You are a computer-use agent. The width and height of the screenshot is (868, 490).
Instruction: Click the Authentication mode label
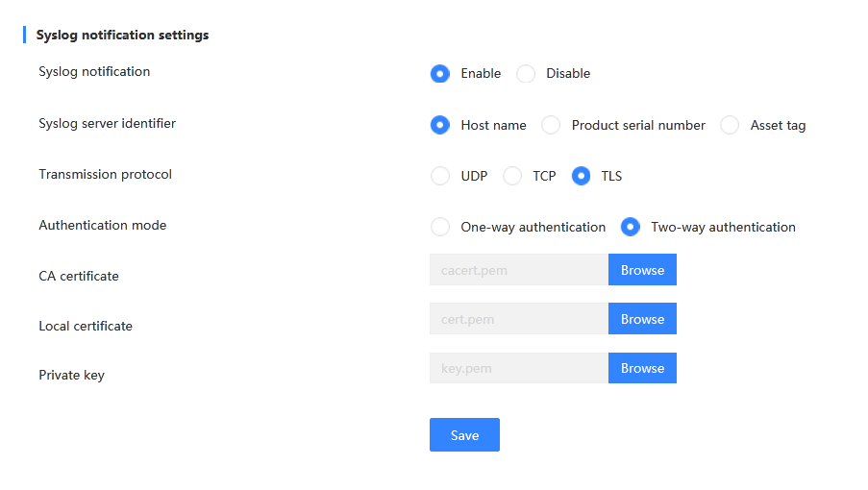(103, 225)
